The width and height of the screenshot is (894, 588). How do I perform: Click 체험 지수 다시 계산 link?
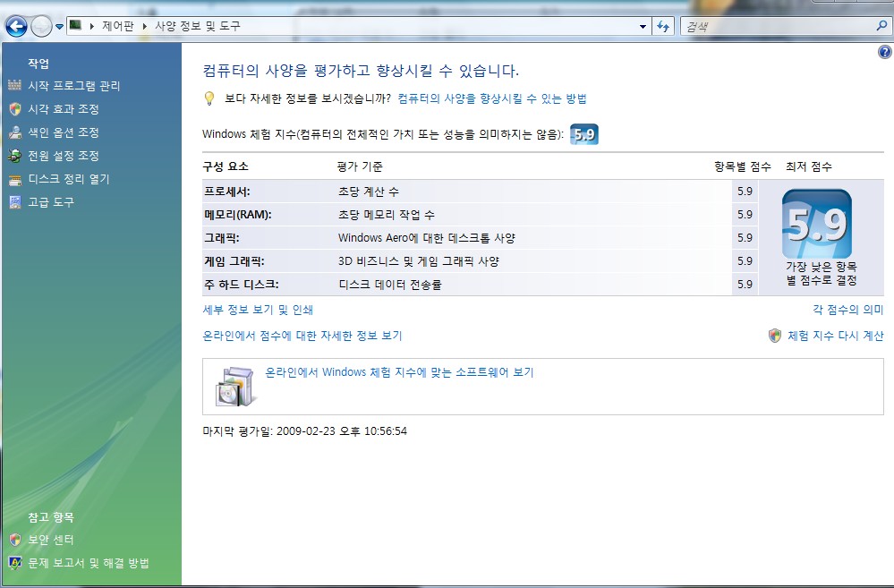click(835, 336)
